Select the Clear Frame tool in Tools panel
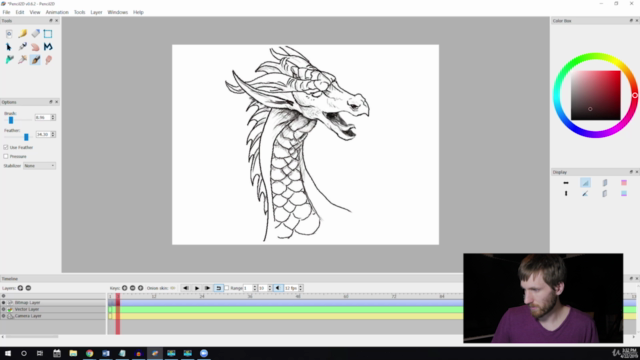Screen dimensions: 640x360 tap(9, 34)
